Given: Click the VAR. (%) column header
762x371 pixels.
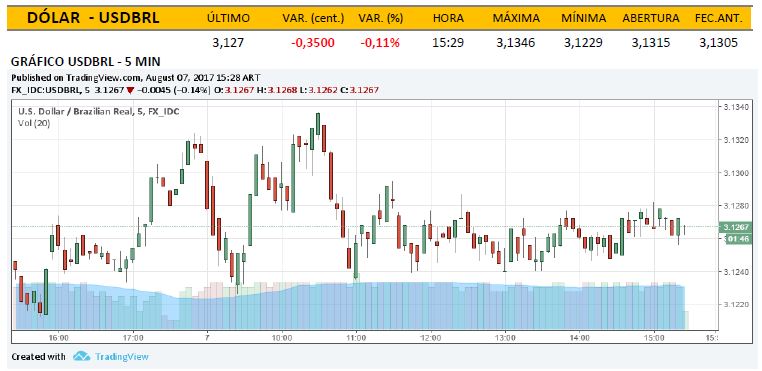Looking at the screenshot, I should [381, 18].
